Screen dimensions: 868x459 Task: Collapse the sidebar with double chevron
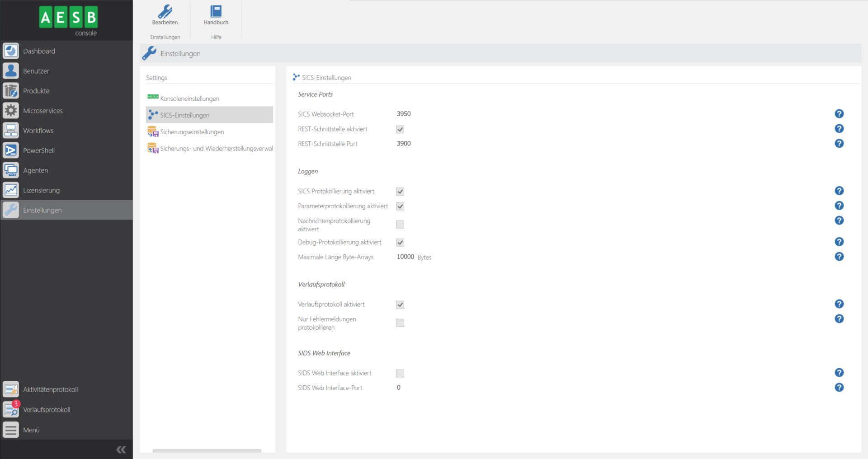pyautogui.click(x=121, y=449)
